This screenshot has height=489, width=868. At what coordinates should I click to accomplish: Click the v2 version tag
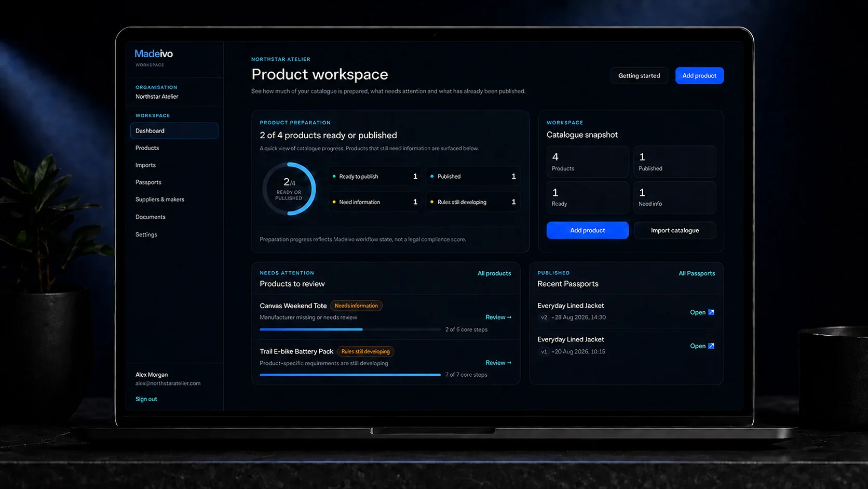pyautogui.click(x=544, y=318)
